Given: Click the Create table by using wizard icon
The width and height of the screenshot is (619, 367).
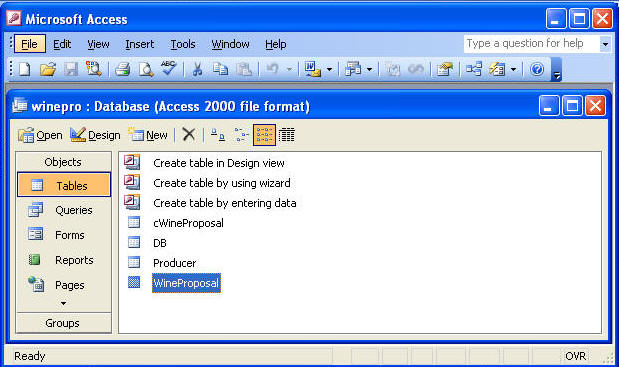Looking at the screenshot, I should [x=132, y=182].
